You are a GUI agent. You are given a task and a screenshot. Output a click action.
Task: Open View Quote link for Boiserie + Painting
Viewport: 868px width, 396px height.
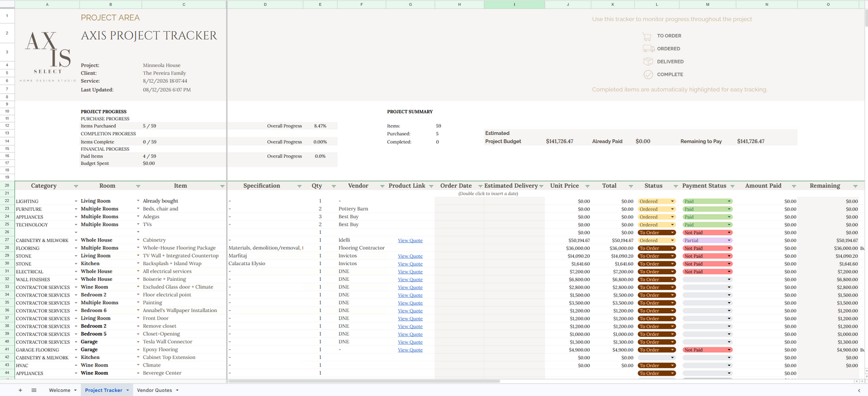(410, 280)
